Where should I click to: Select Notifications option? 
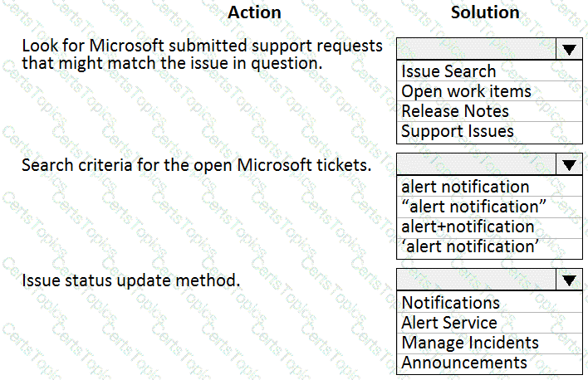click(489, 303)
